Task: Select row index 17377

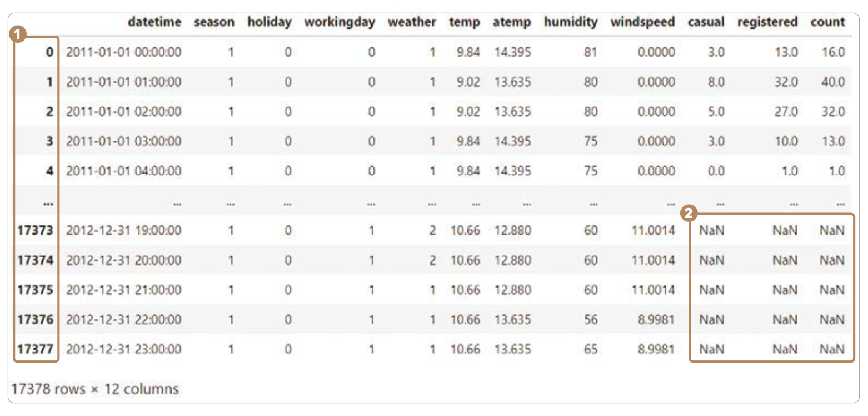Action: coord(36,350)
